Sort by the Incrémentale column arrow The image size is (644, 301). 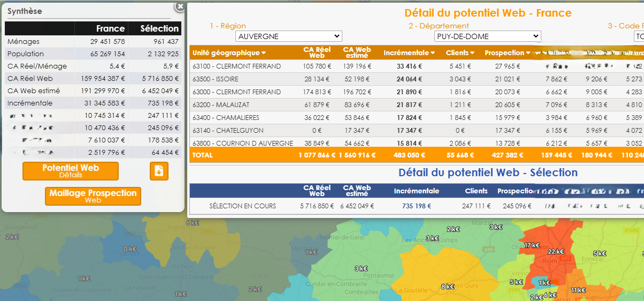tap(433, 53)
